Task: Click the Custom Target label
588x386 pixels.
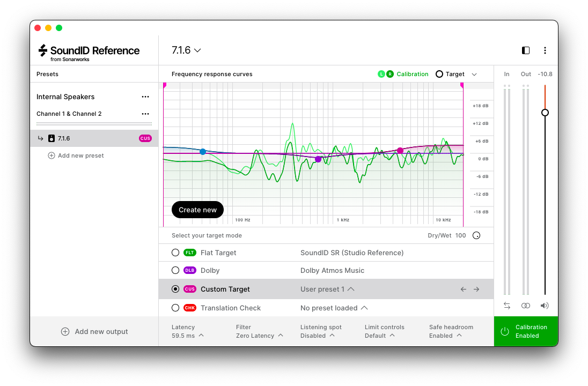Action: pos(225,289)
